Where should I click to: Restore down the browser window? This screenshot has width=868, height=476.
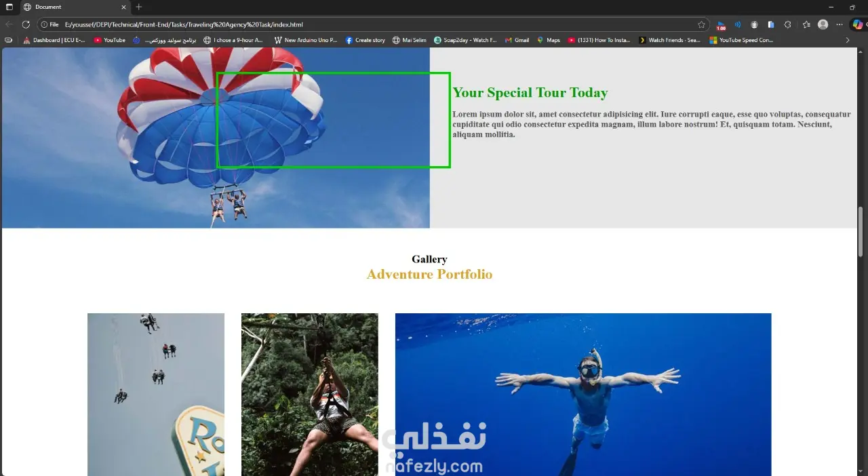point(852,7)
